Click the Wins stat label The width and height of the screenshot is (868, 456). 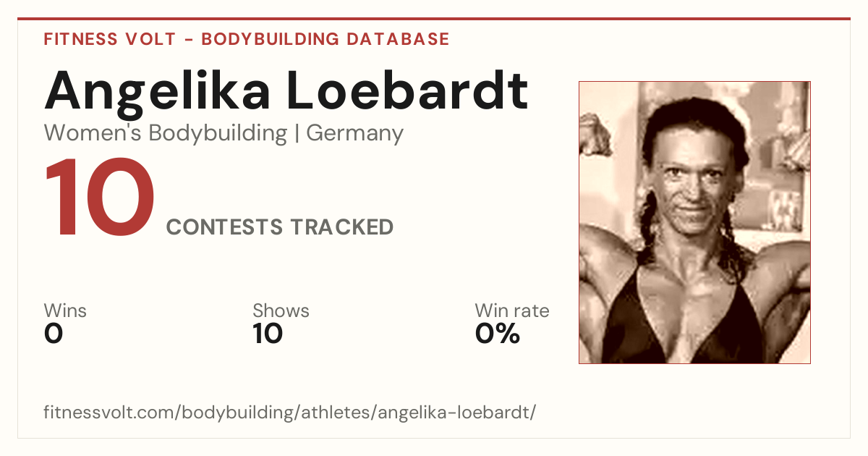65,311
